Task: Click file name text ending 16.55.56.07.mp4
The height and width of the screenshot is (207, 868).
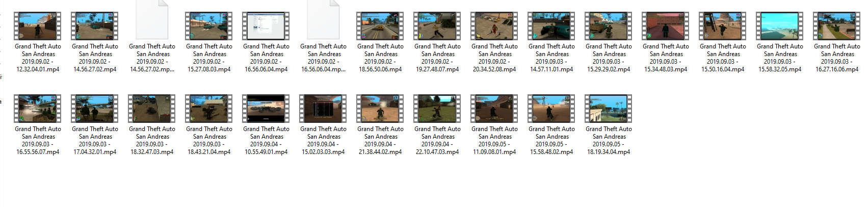Action: (x=38, y=140)
